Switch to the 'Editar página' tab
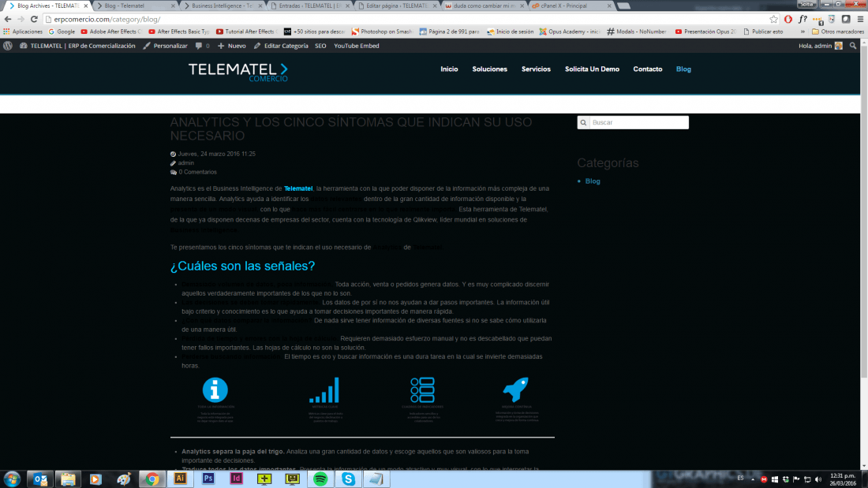Image resolution: width=868 pixels, height=488 pixels. click(x=396, y=6)
